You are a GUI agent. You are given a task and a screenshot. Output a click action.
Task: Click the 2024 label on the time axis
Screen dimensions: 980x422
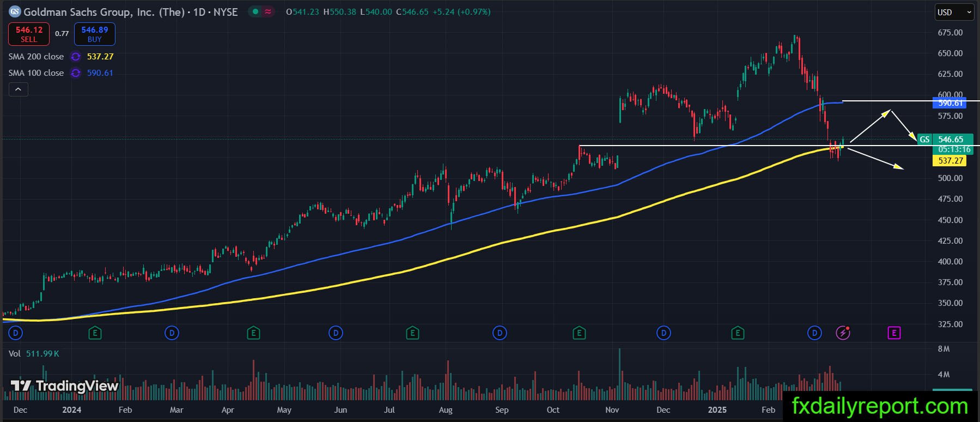tap(71, 410)
